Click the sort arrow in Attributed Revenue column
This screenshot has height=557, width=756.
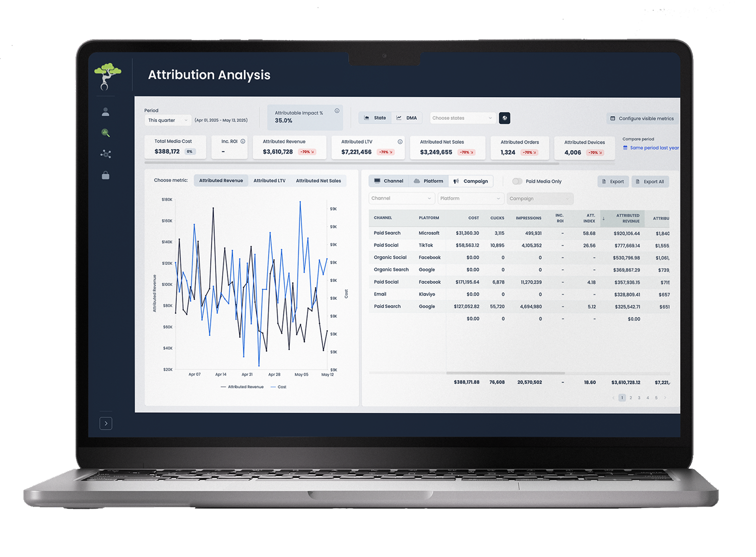pyautogui.click(x=604, y=218)
